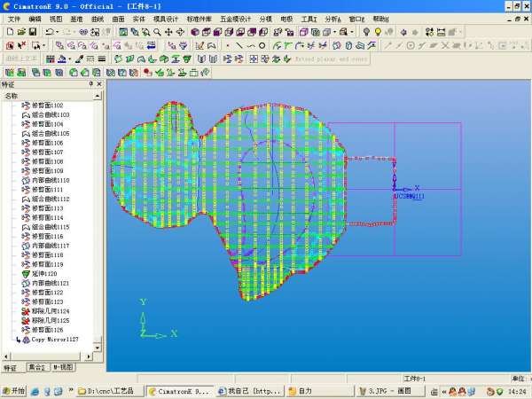Switch to the M-视图 tab
532x399 pixels.
click(63, 367)
